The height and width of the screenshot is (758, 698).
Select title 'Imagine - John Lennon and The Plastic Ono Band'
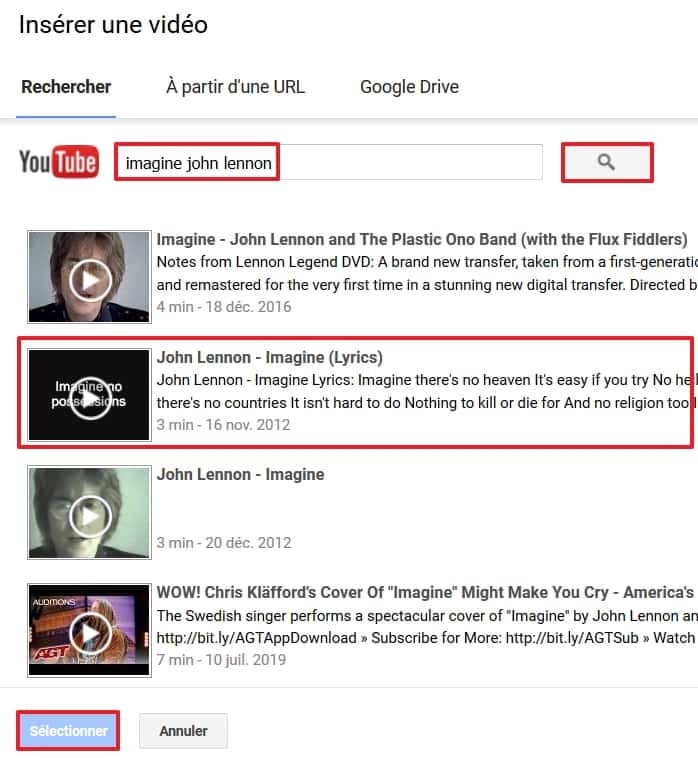point(422,239)
